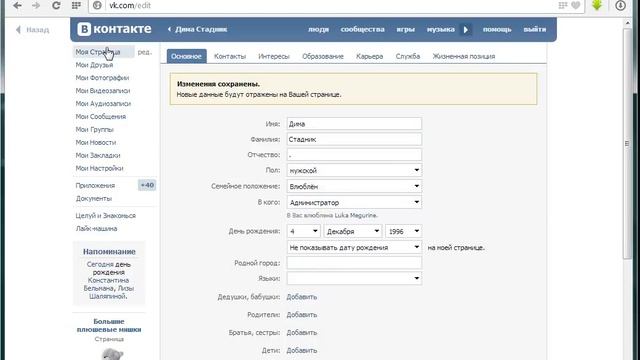
Task: Click the Отчество input field
Action: 354,155
